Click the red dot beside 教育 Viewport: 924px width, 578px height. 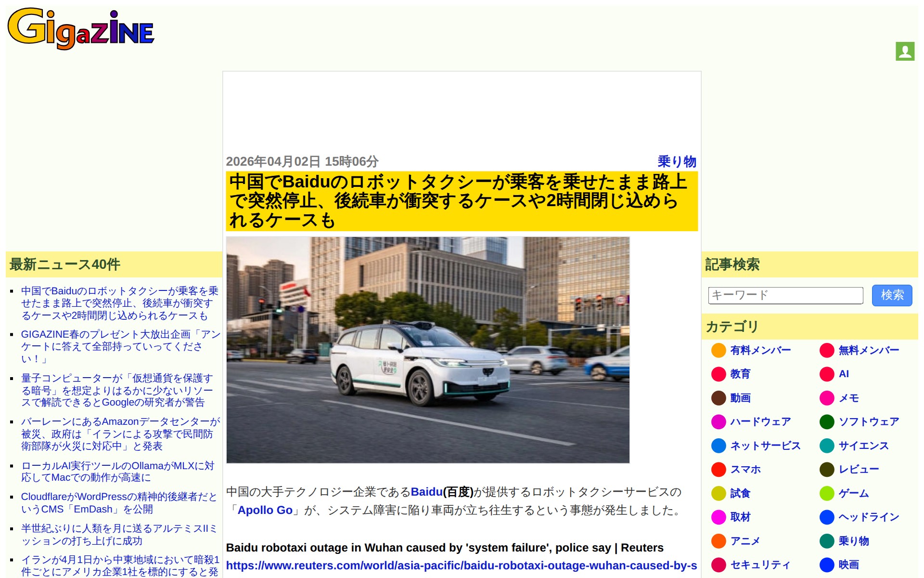719,374
